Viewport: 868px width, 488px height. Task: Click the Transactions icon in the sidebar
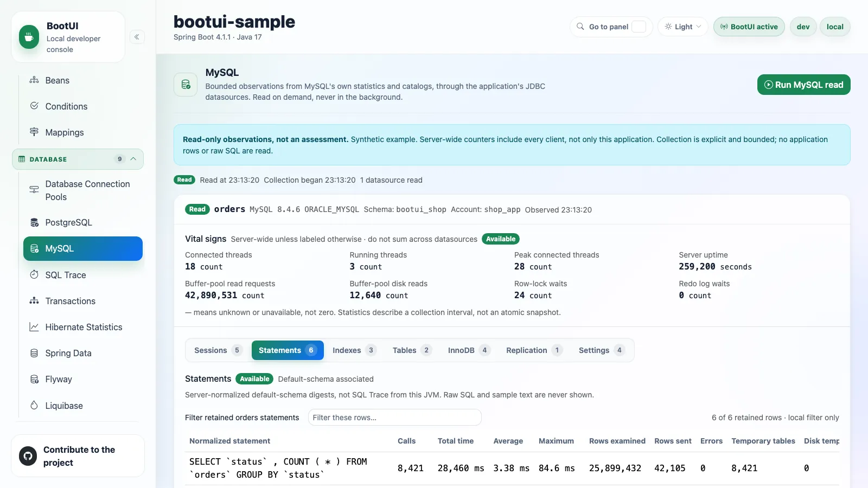click(x=34, y=300)
